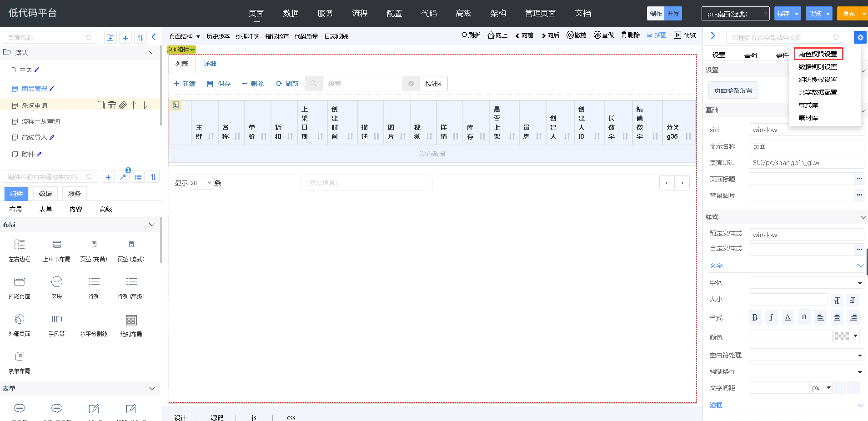Click the blue gear settings icon
868x421 pixels.
[860, 38]
